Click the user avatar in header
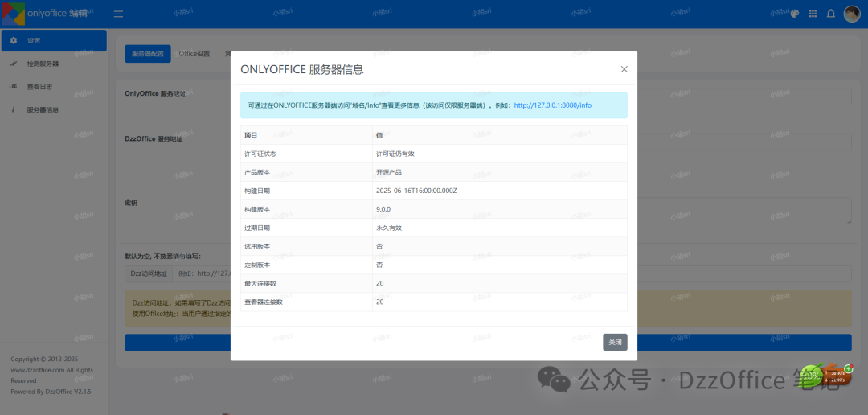This screenshot has height=415, width=868. click(851, 14)
